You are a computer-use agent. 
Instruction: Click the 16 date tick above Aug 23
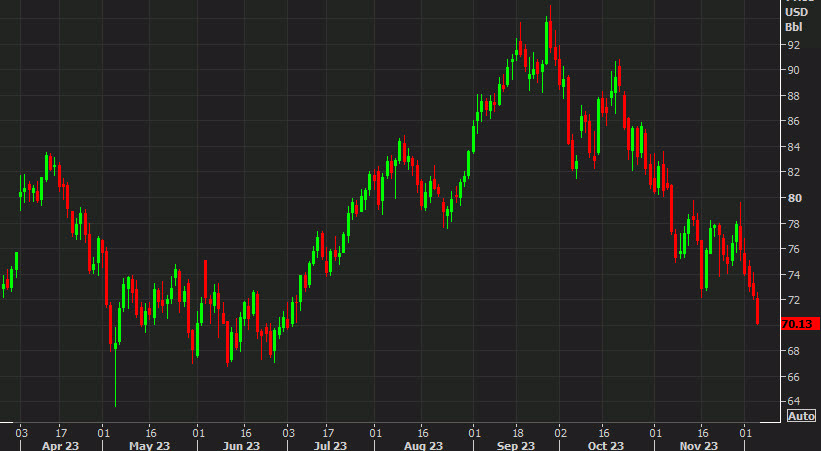pyautogui.click(x=423, y=433)
